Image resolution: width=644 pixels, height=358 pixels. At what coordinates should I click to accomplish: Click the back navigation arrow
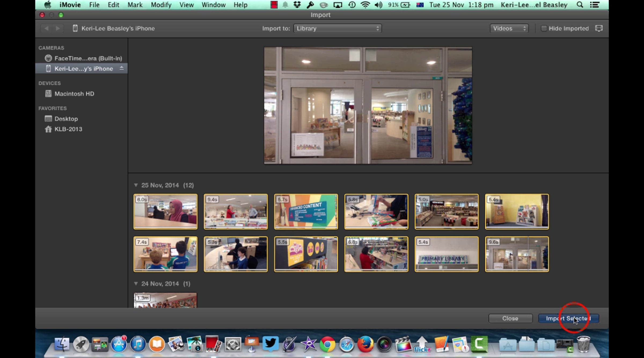(46, 28)
